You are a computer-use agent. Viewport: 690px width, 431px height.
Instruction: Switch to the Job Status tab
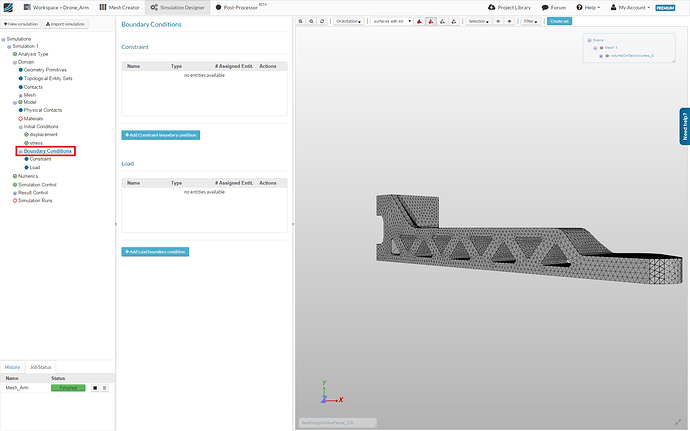click(41, 368)
